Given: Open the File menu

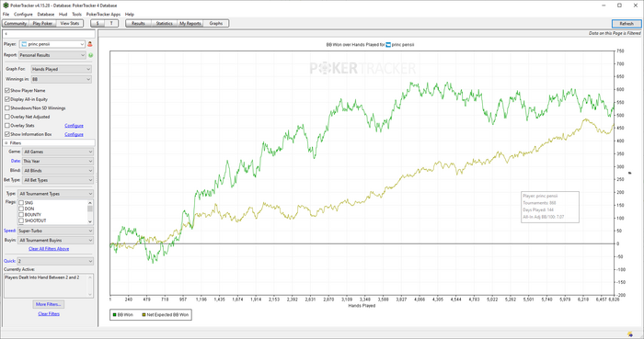Looking at the screenshot, I should 6,15.
